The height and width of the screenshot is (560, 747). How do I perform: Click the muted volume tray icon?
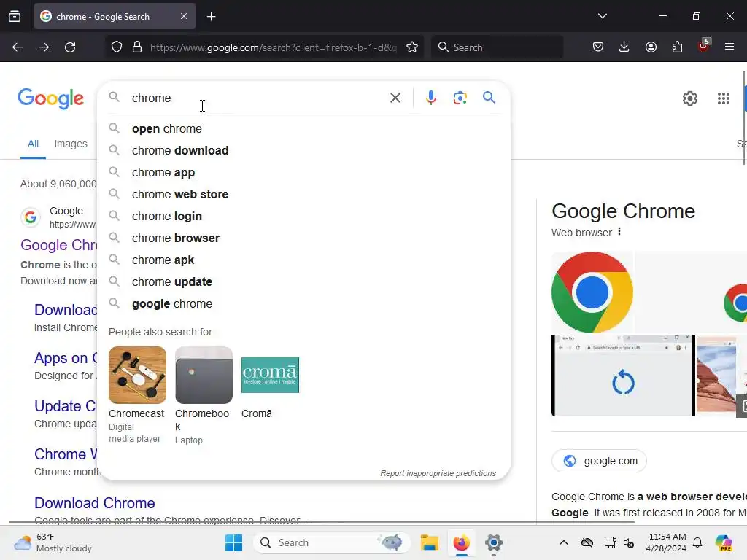click(x=630, y=542)
